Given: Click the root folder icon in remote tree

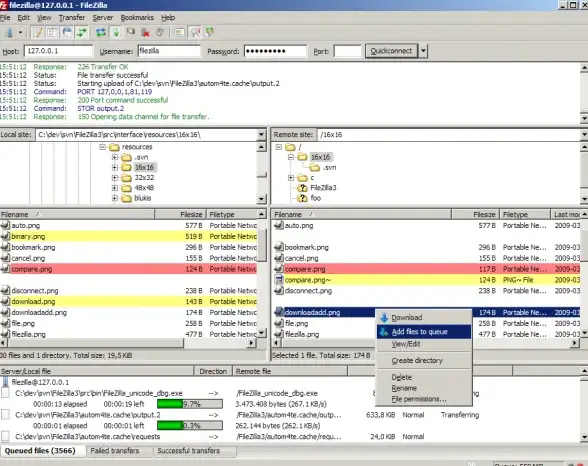Looking at the screenshot, I should click(290, 147).
